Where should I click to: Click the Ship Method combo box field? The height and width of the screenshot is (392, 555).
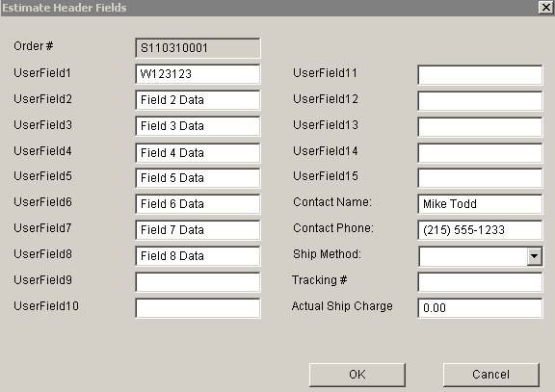(480, 256)
